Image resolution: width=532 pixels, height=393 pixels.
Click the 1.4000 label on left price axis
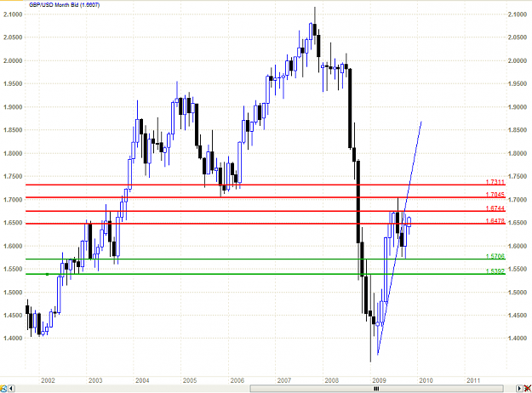coord(13,338)
